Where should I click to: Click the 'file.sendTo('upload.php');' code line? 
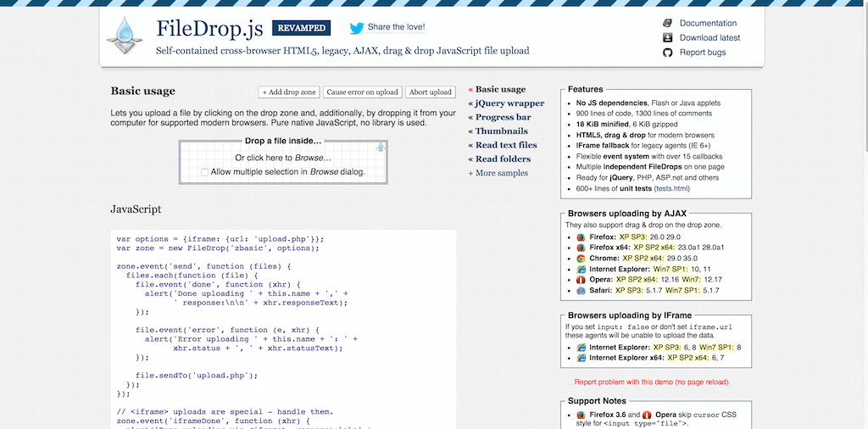197,376
